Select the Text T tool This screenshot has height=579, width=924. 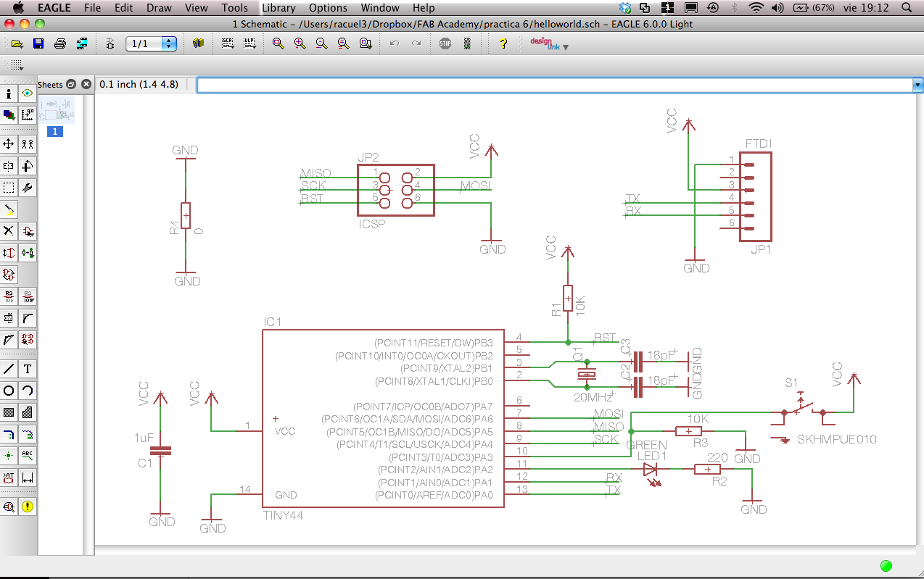pyautogui.click(x=28, y=369)
